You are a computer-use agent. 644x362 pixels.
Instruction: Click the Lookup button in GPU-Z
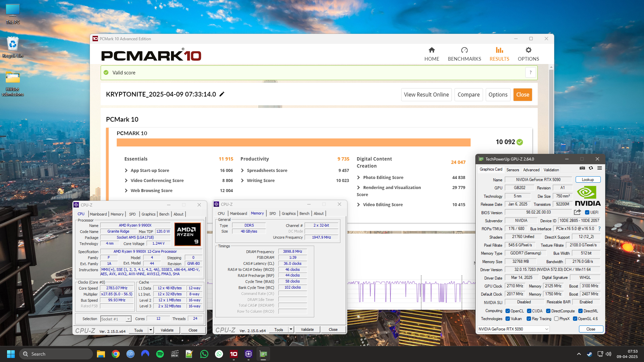[x=588, y=180]
